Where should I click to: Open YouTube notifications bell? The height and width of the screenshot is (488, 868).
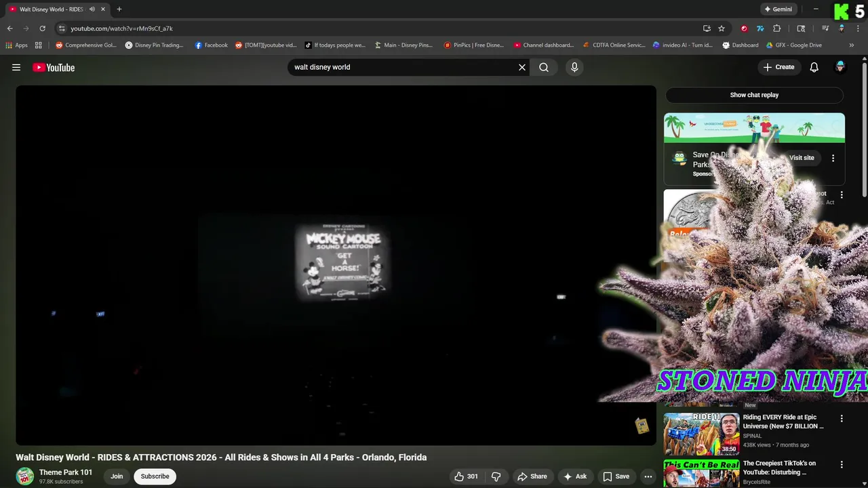814,67
